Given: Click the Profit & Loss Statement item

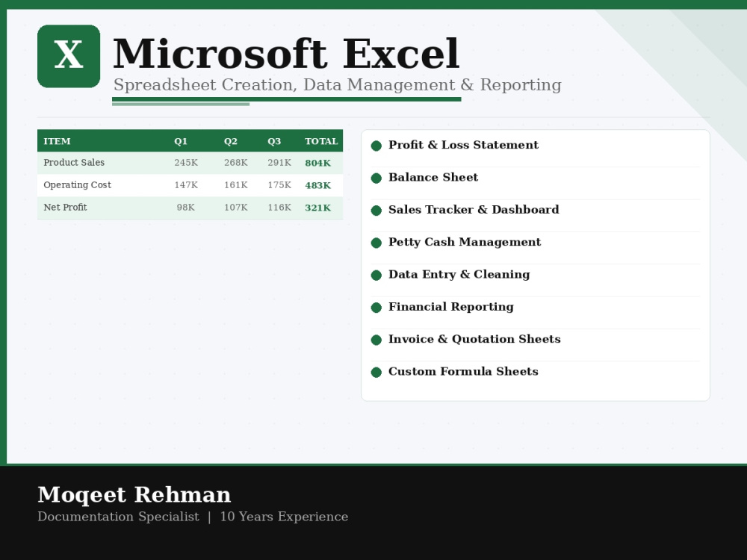Looking at the screenshot, I should click(x=464, y=145).
